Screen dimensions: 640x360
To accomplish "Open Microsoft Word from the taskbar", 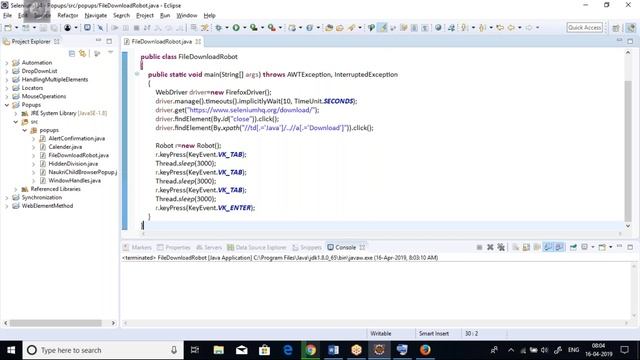I will click(333, 350).
